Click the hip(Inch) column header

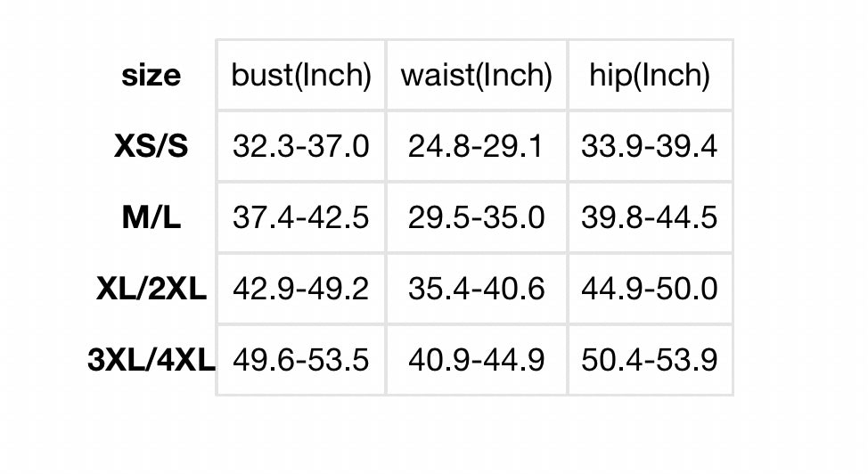coord(650,76)
